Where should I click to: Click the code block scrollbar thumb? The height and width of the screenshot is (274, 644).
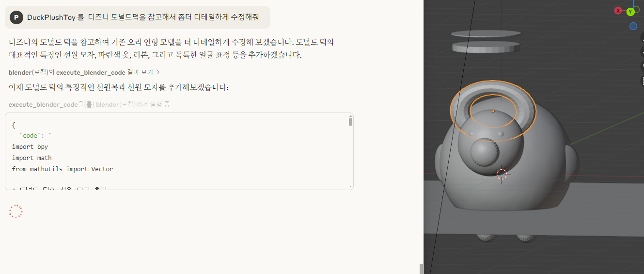coord(350,122)
